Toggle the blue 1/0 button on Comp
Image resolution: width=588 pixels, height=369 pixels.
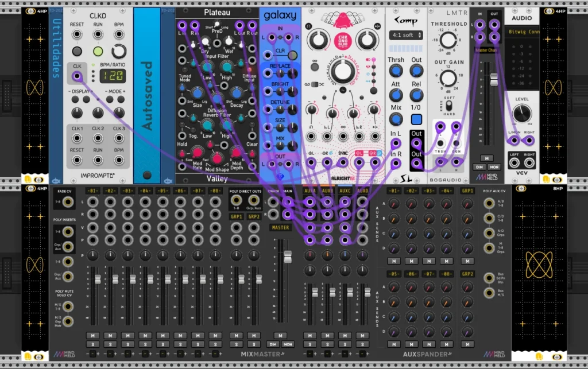(x=416, y=119)
